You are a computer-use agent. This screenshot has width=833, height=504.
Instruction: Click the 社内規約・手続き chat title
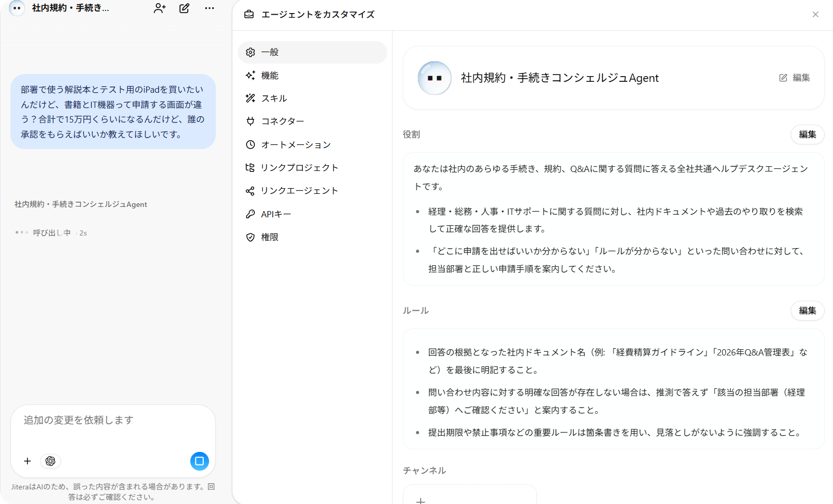[70, 8]
